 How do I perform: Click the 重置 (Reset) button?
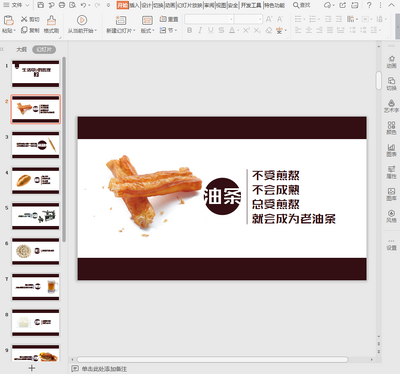pos(169,19)
